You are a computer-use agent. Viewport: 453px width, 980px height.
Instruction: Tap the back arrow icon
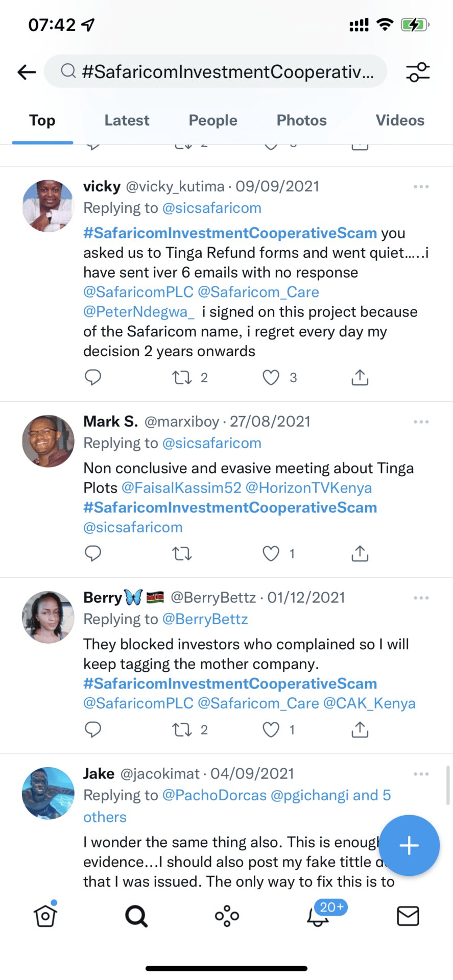coord(27,72)
